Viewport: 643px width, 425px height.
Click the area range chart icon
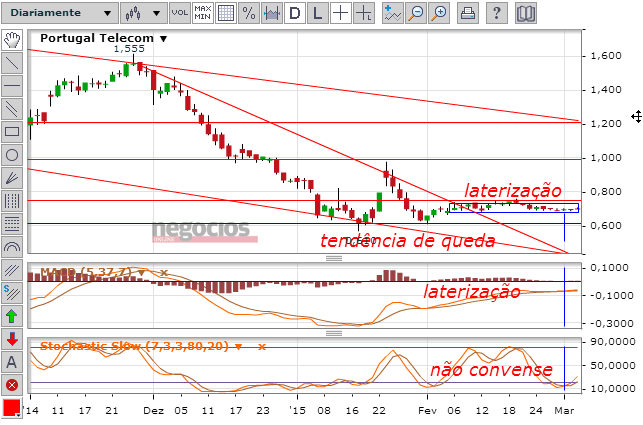[x=271, y=13]
